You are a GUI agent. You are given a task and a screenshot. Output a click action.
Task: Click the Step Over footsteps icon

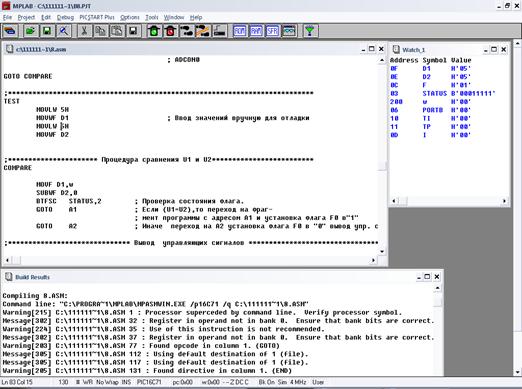(203, 31)
